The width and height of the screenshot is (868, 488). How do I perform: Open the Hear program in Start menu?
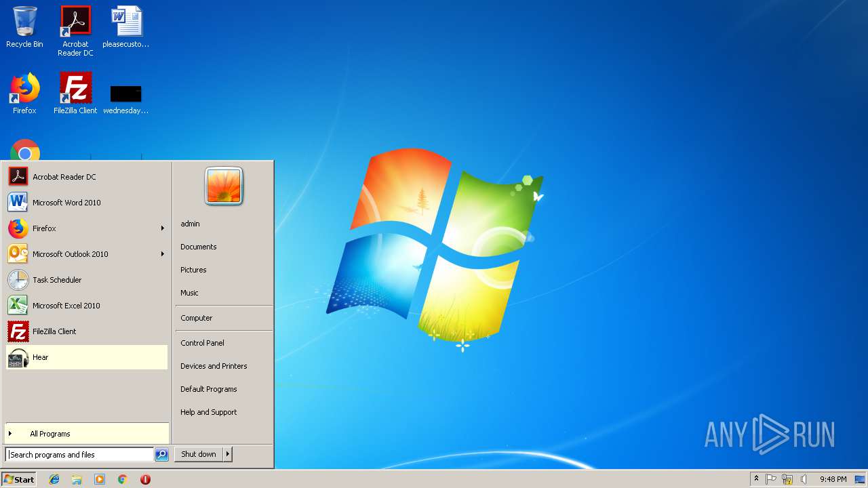coord(86,357)
